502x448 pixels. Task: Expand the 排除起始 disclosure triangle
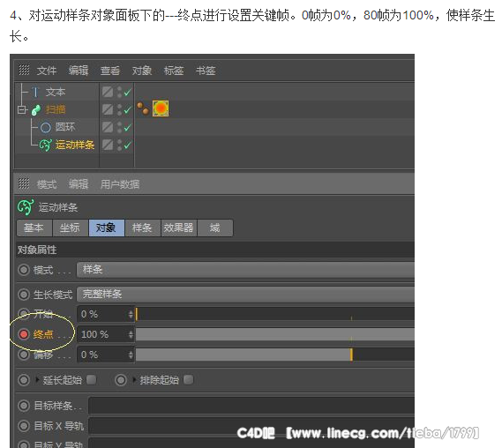point(134,380)
